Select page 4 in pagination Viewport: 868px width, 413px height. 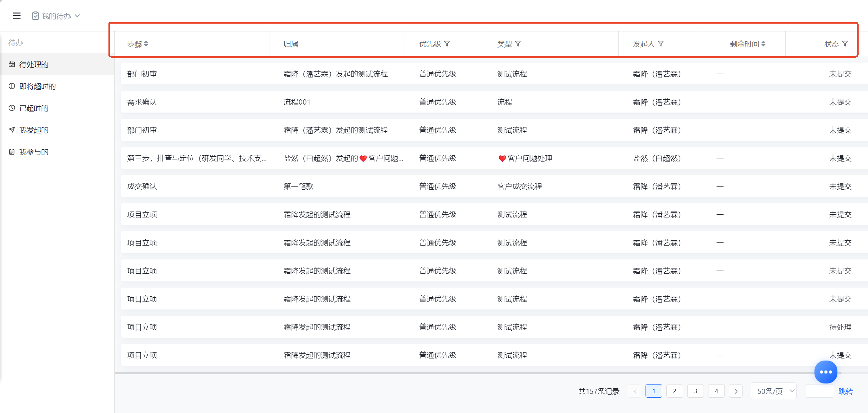[716, 391]
